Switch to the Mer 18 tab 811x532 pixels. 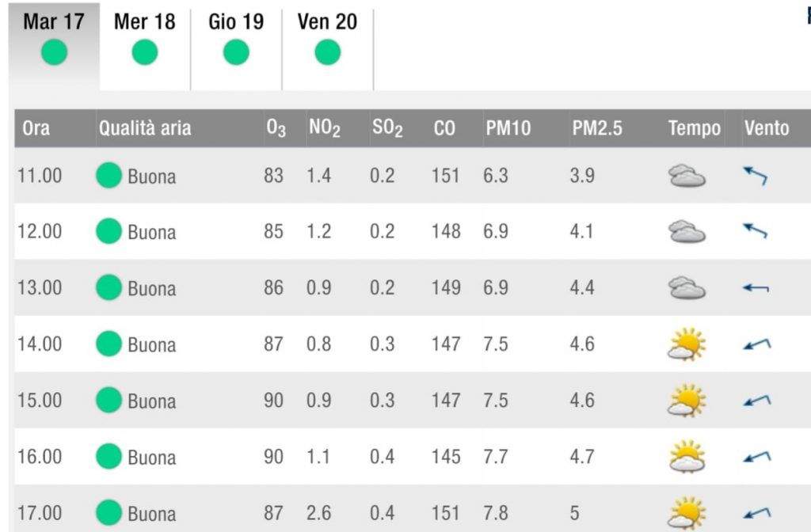[145, 47]
